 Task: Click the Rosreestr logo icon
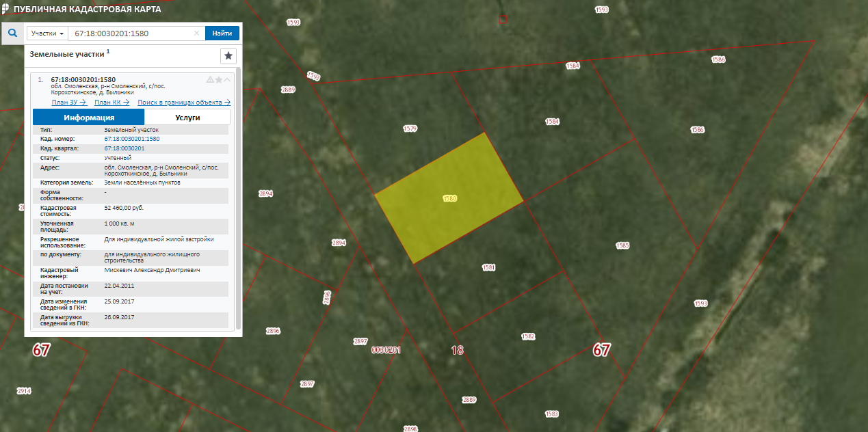coord(5,8)
